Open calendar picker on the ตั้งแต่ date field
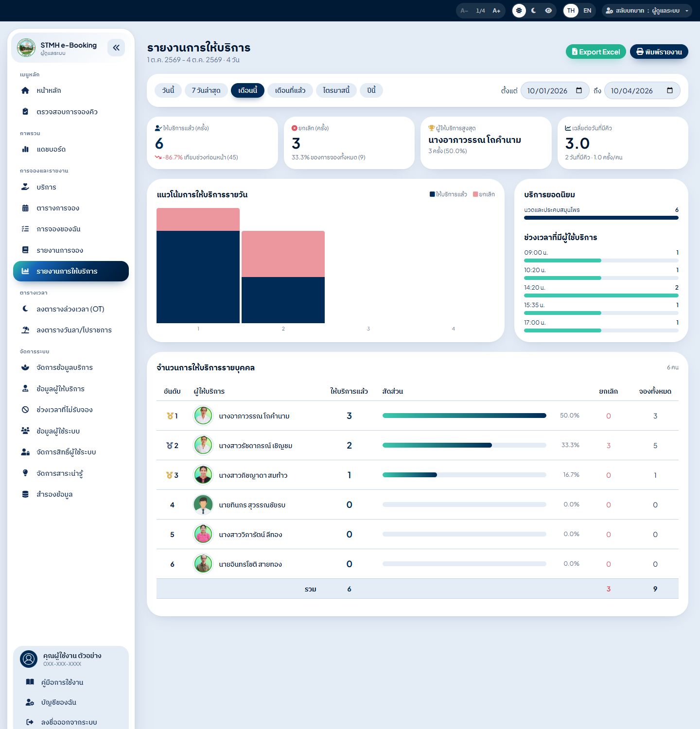This screenshot has width=700, height=729. [x=579, y=90]
